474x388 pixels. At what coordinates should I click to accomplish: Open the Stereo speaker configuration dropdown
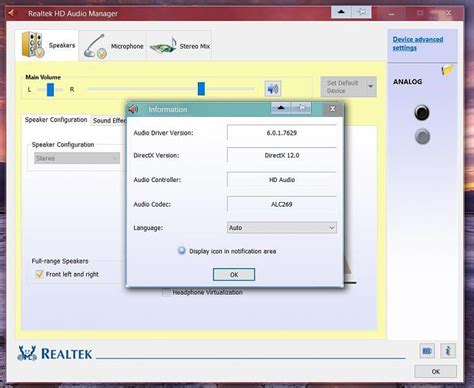pyautogui.click(x=77, y=158)
